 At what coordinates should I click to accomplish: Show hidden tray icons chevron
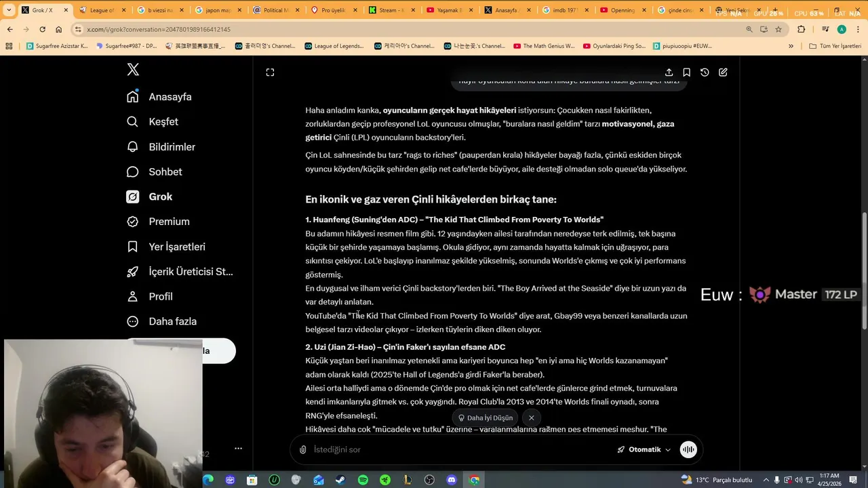coord(765,480)
